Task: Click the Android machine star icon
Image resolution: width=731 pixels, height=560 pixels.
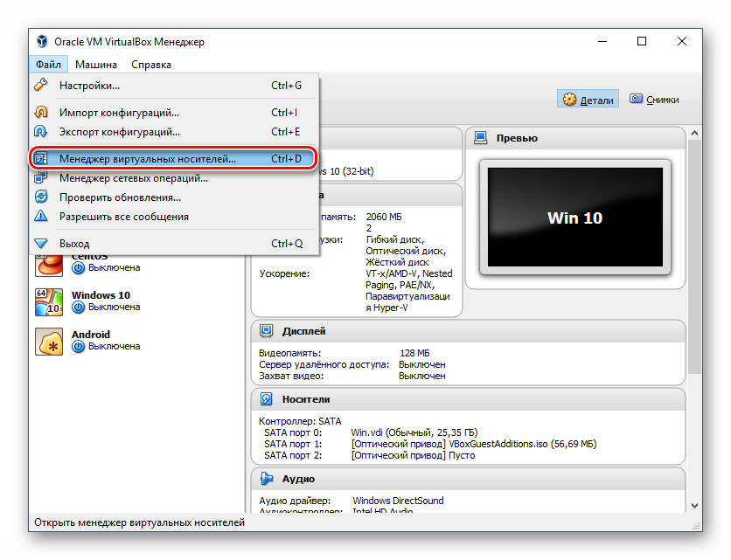Action: coord(49,342)
